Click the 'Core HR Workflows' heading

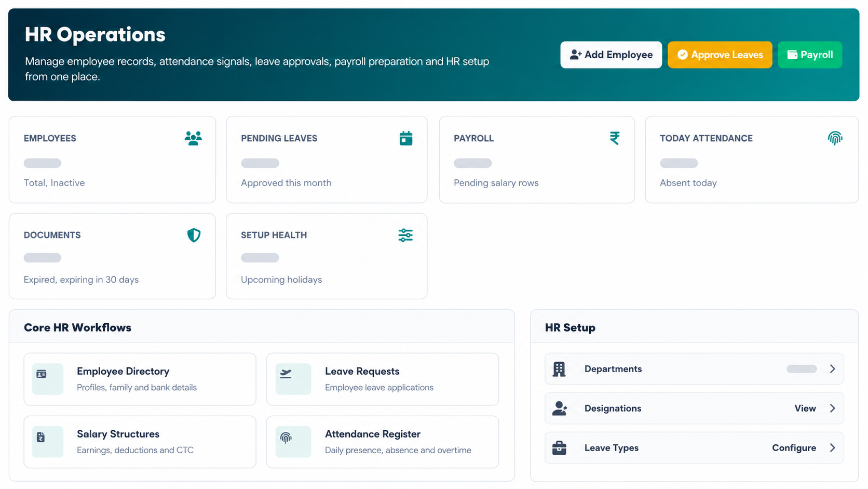coord(77,327)
